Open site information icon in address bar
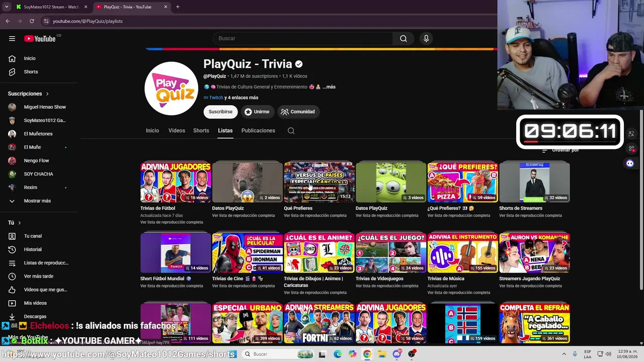 [46, 21]
